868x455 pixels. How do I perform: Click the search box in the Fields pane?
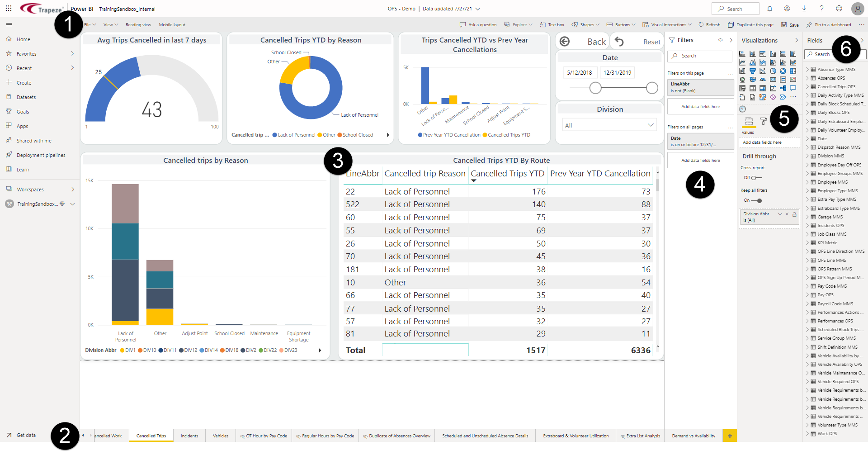[x=832, y=54]
